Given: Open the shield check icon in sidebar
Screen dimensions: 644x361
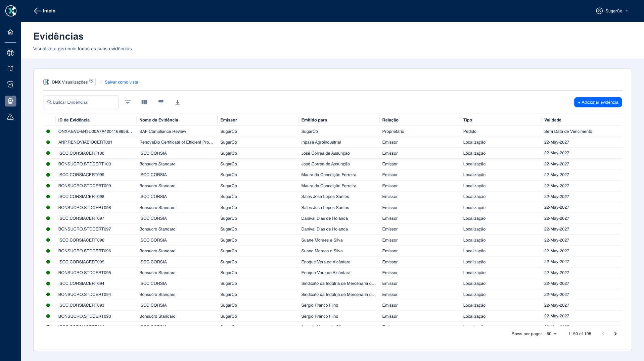Looking at the screenshot, I should (x=10, y=84).
